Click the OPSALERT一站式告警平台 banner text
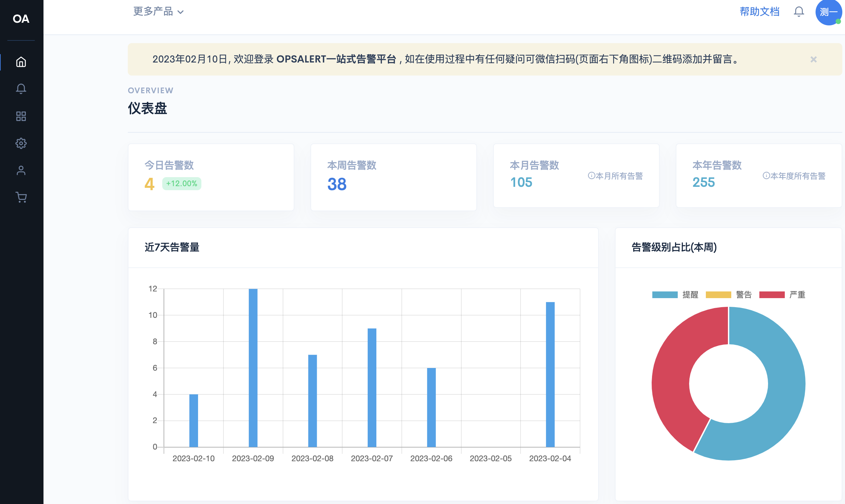The width and height of the screenshot is (845, 504). click(336, 59)
